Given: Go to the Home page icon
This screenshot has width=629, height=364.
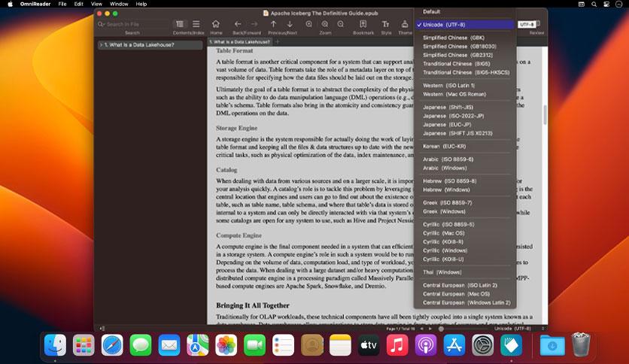Looking at the screenshot, I should click(216, 24).
